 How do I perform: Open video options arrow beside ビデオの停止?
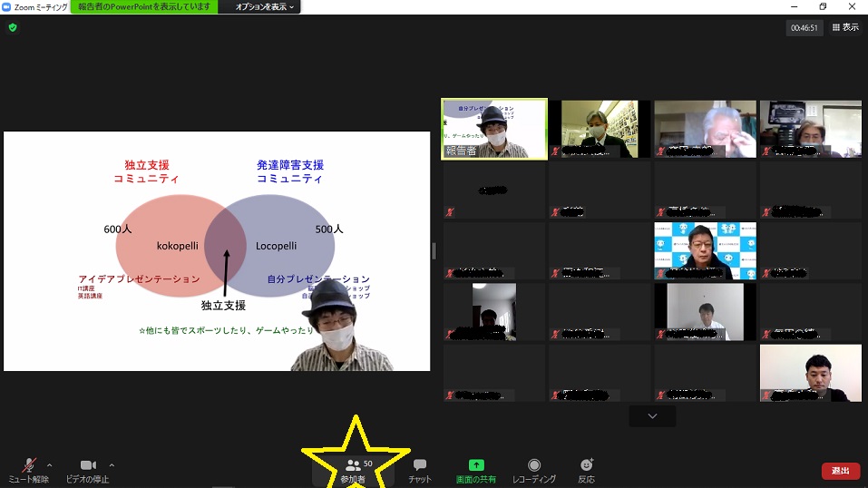(x=112, y=465)
